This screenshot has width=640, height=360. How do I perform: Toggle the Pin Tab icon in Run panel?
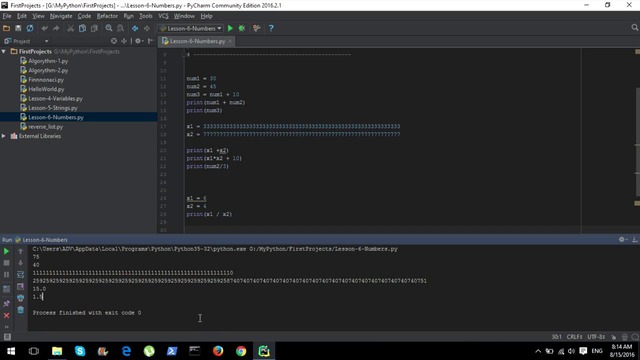pyautogui.click(x=6, y=304)
